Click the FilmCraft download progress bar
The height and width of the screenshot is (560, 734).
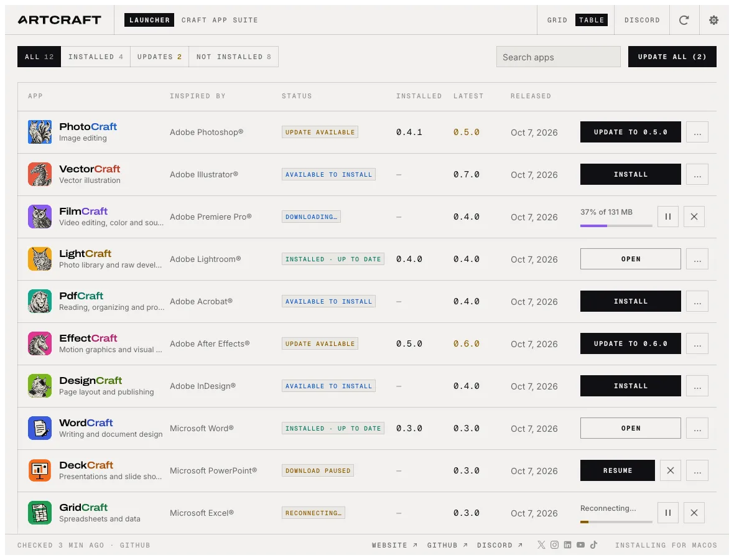coord(616,226)
